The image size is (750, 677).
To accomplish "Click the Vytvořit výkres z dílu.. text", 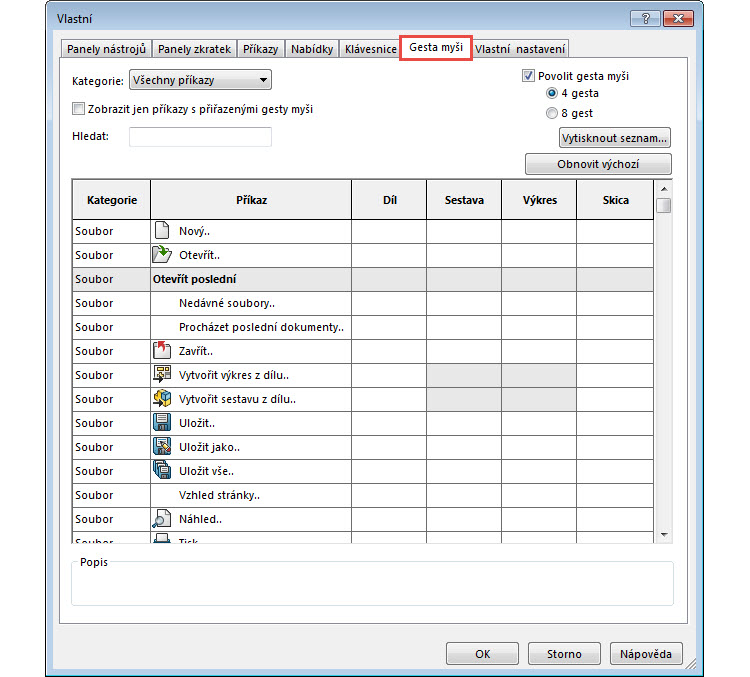I will [234, 375].
